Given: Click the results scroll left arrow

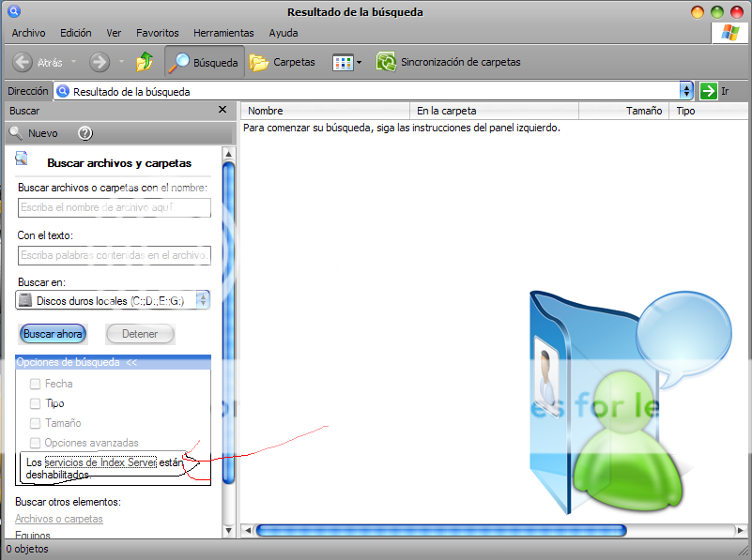Looking at the screenshot, I should click(248, 530).
